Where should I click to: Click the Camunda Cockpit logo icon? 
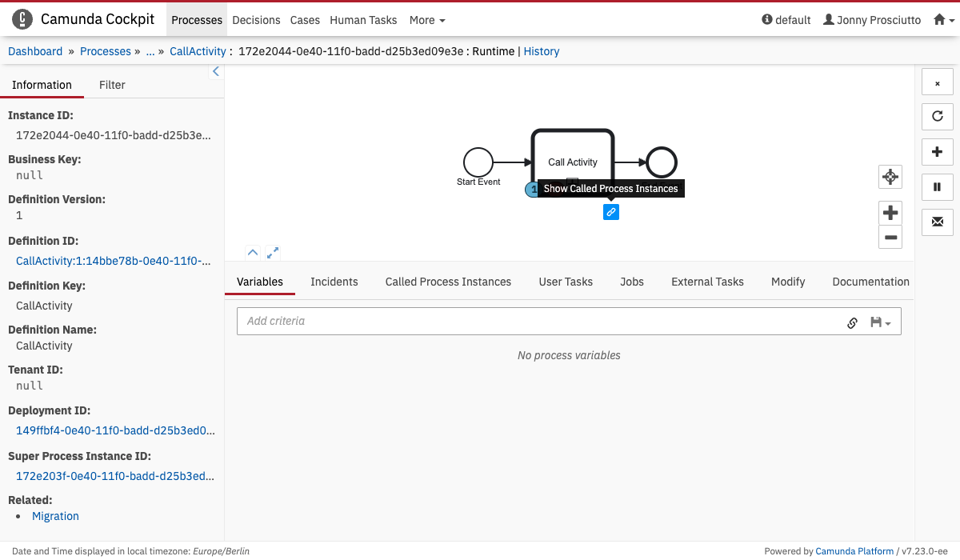(22, 19)
